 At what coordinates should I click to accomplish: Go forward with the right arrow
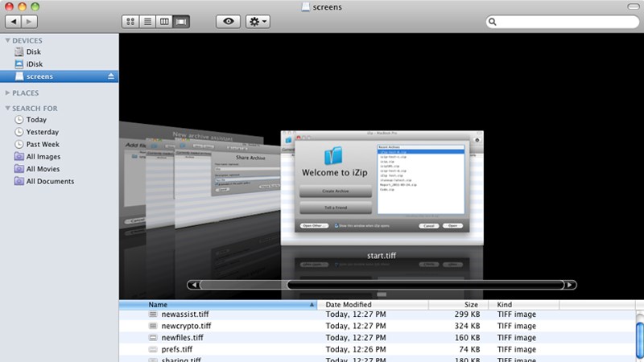point(31,21)
